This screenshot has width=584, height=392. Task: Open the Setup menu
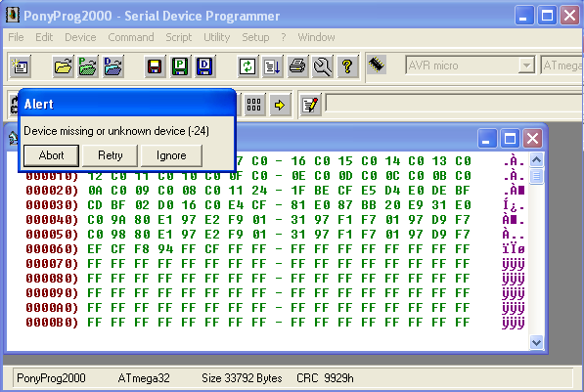(x=255, y=37)
